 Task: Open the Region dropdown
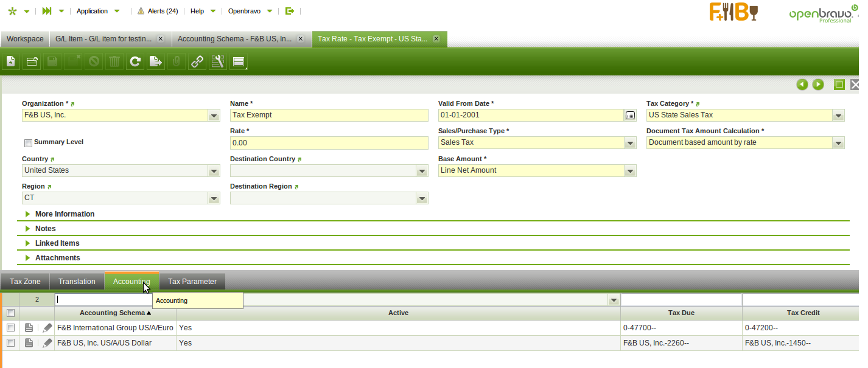(214, 198)
